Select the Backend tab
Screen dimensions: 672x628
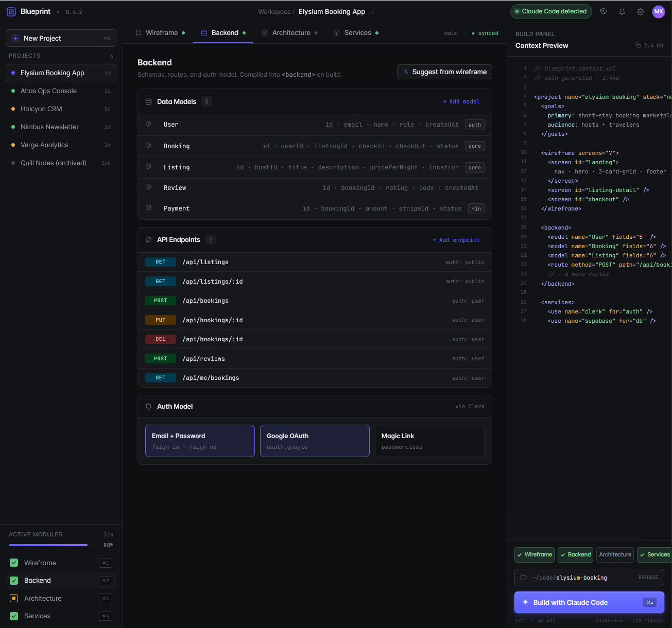[223, 32]
